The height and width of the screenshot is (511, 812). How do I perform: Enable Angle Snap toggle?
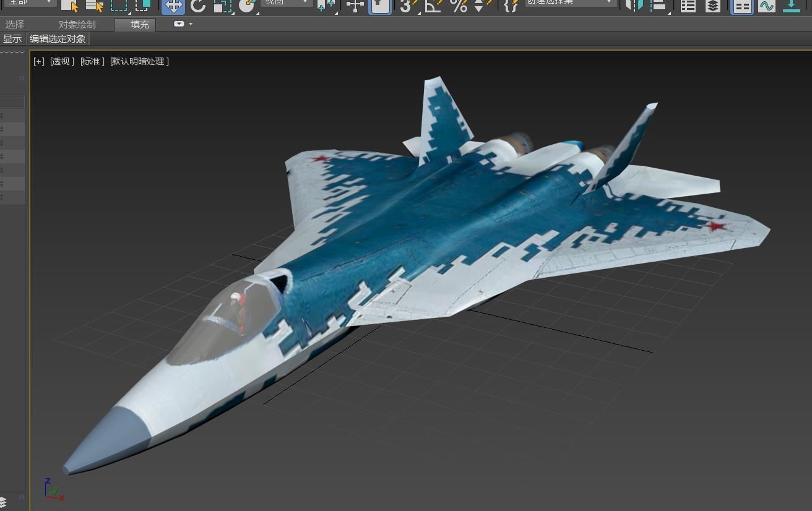[433, 7]
